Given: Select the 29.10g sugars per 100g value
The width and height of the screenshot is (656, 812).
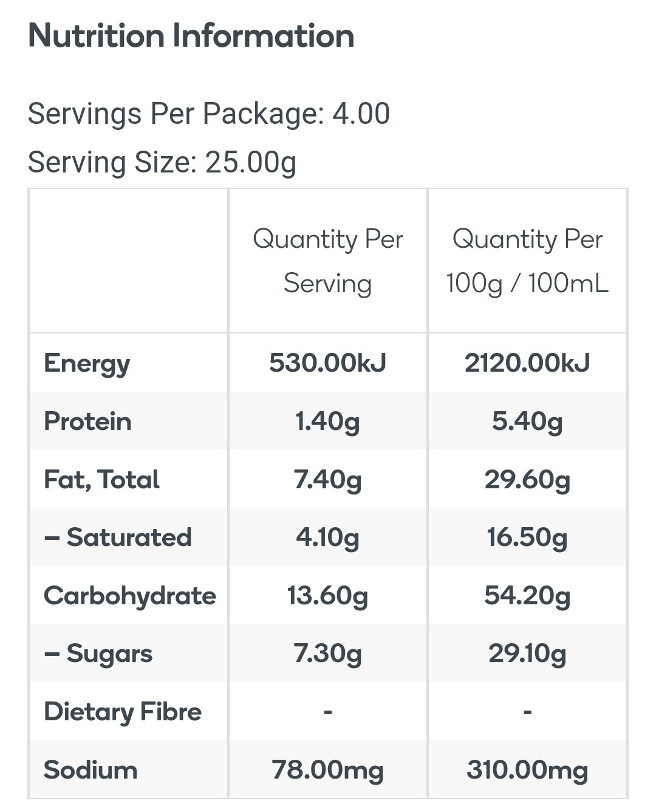Looking at the screenshot, I should click(x=527, y=653).
